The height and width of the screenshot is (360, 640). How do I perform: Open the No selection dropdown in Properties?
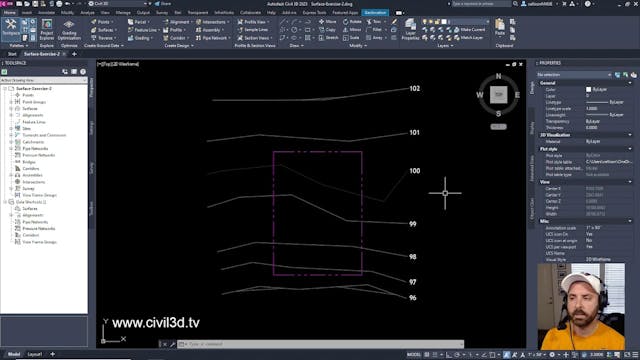point(574,75)
